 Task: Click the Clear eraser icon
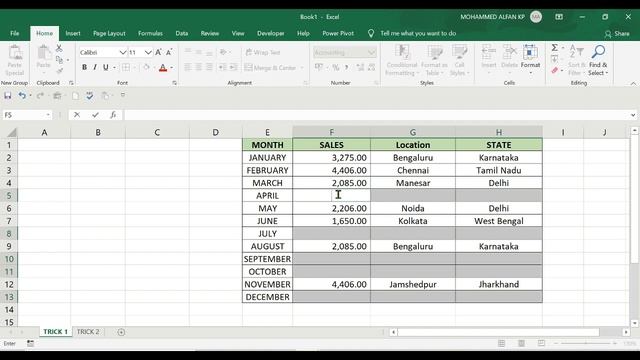pos(555,71)
